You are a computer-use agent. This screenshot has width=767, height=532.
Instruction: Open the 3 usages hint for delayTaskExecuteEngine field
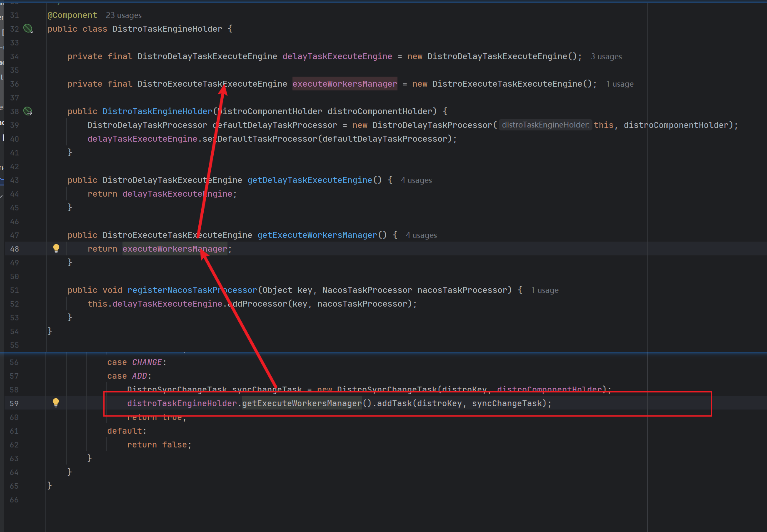[606, 57]
